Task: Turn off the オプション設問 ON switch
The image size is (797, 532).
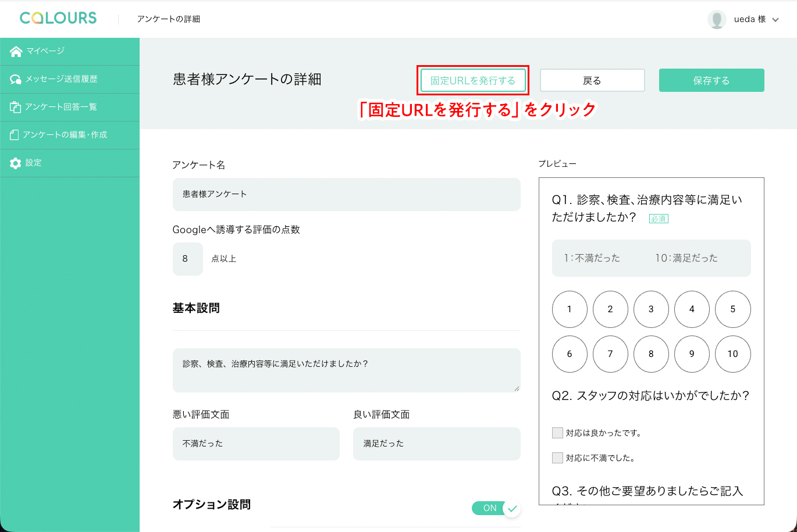Action: [x=496, y=509]
